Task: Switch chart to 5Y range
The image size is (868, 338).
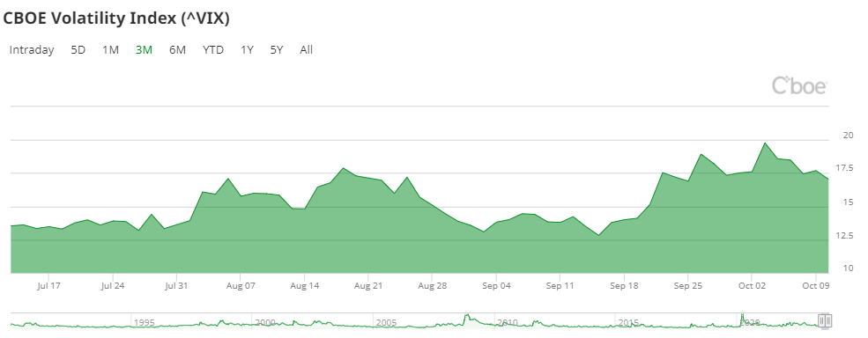Action: [277, 50]
